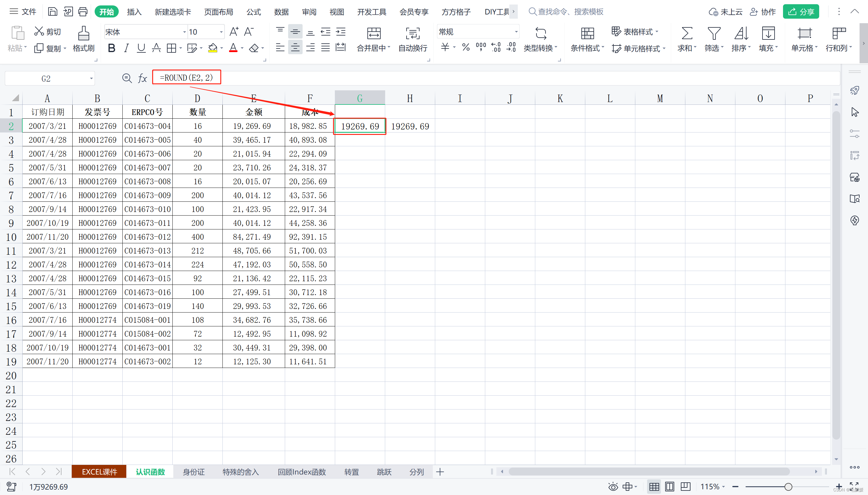Open Table Style (表格样式) dropdown
Image resolution: width=868 pixels, height=495 pixels.
(635, 32)
